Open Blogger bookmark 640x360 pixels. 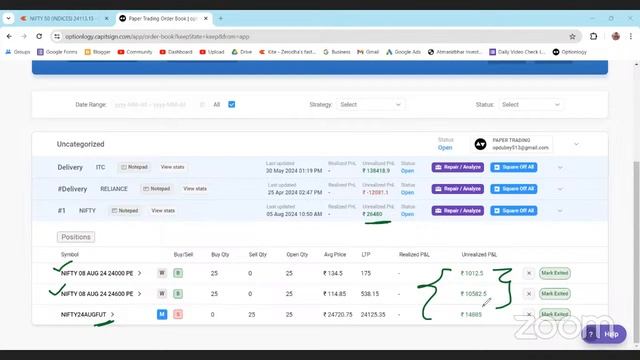click(x=98, y=52)
